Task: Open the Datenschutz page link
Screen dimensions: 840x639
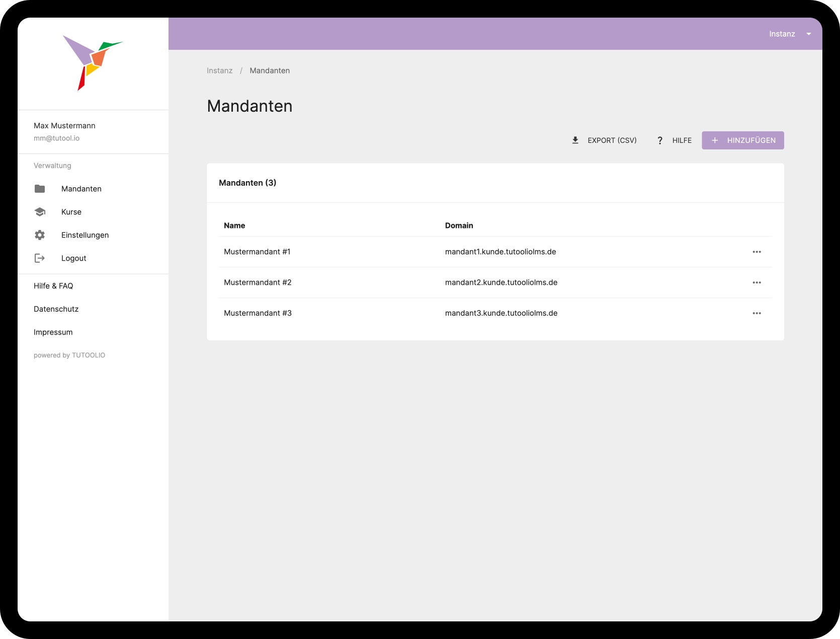Action: pyautogui.click(x=56, y=309)
